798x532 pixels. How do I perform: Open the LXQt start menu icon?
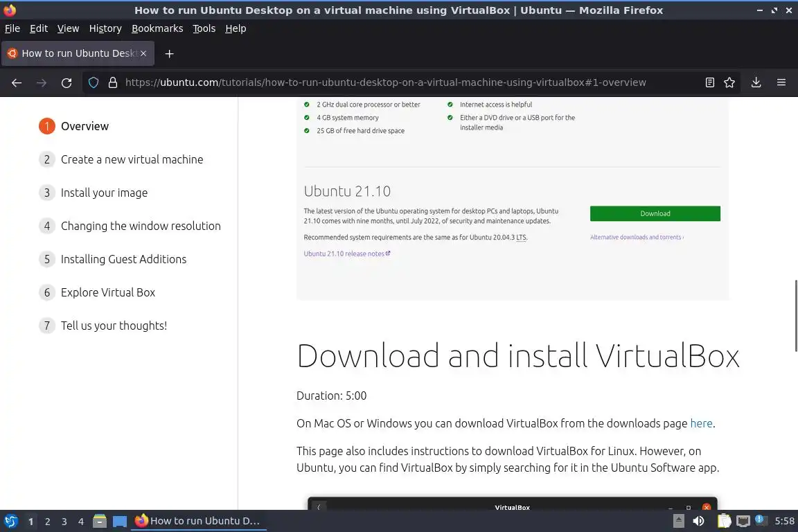point(10,521)
